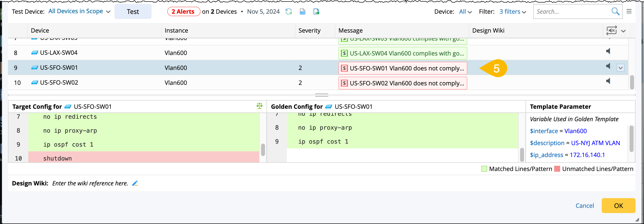Open the Device All dropdown
The height and width of the screenshot is (224, 644).
pyautogui.click(x=465, y=12)
